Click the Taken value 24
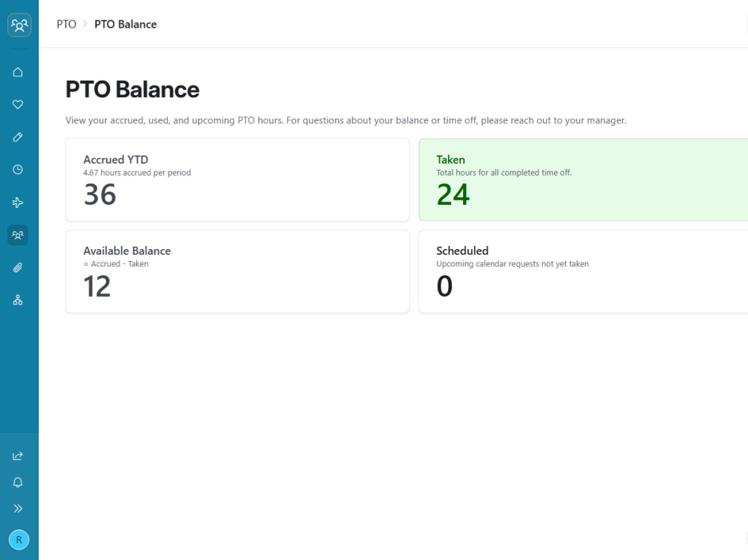 (453, 194)
